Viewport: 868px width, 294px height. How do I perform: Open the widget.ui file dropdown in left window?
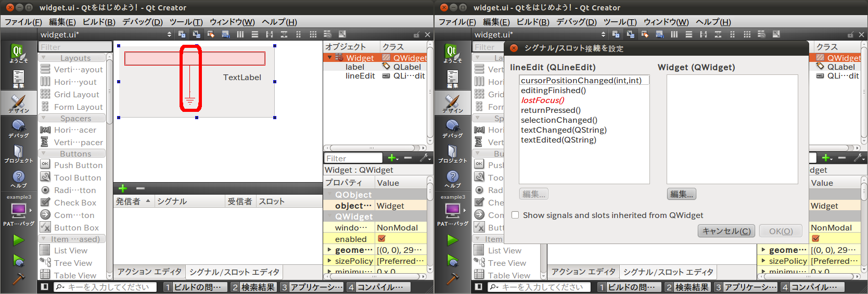(169, 34)
